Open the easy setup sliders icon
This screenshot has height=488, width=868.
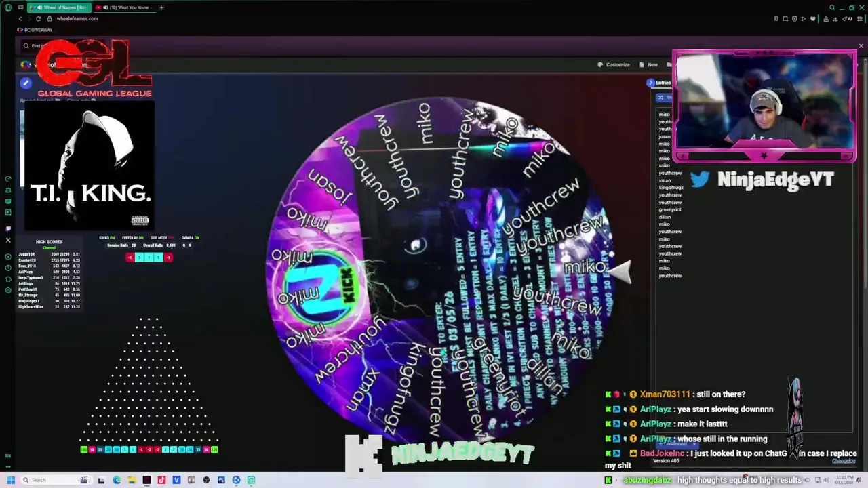coord(860,19)
